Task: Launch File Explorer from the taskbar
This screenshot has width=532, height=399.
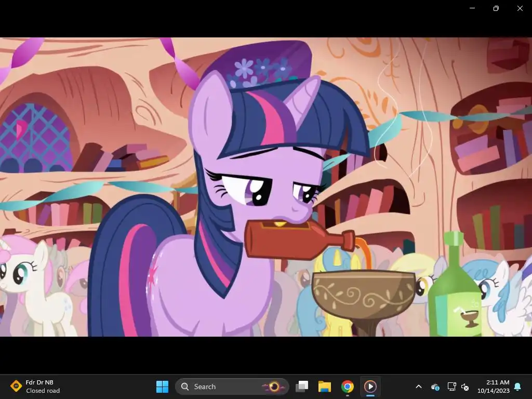Action: coord(324,387)
